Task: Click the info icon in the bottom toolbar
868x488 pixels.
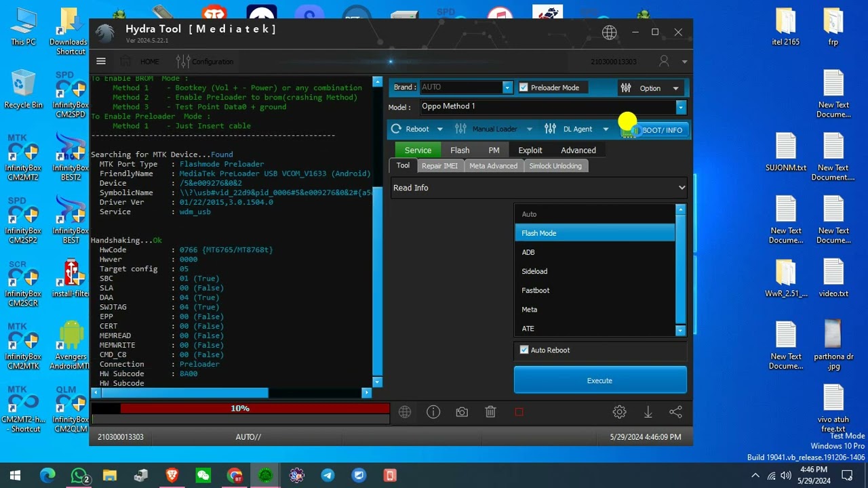Action: click(433, 412)
